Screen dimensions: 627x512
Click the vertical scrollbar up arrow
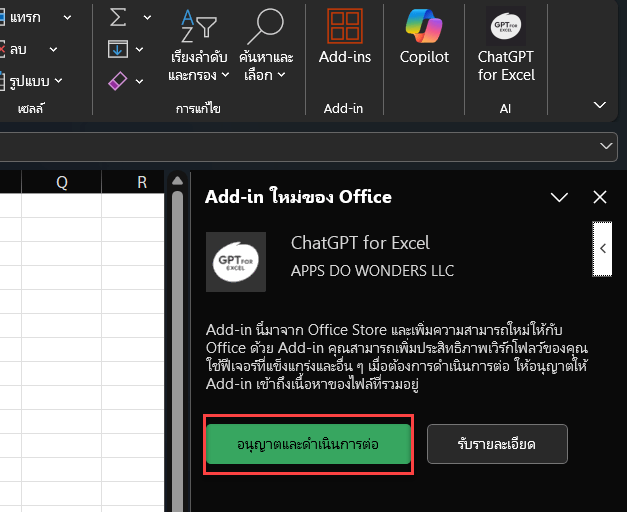(178, 181)
